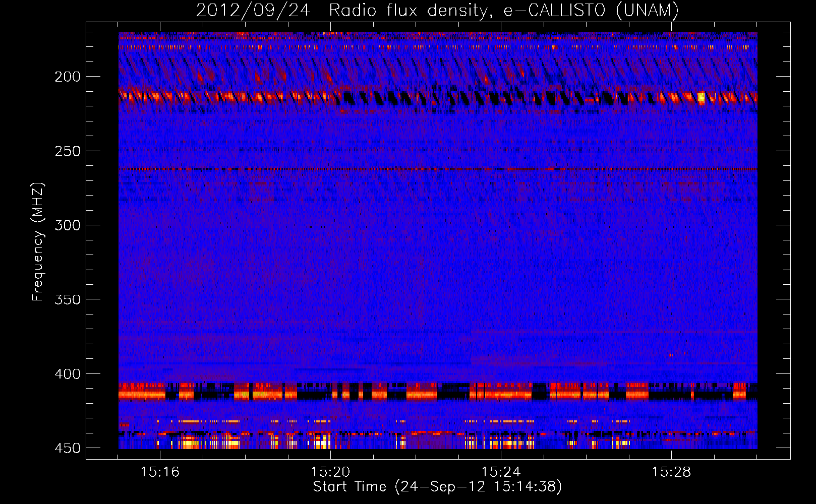Click the 300 frequency tick label
Viewport: 816px width, 504px height.
click(x=68, y=225)
